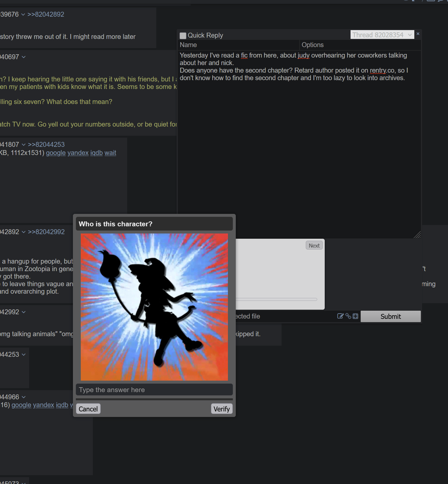The width and height of the screenshot is (448, 484).
Task: Click the Next button in the captcha panel
Action: point(314,246)
